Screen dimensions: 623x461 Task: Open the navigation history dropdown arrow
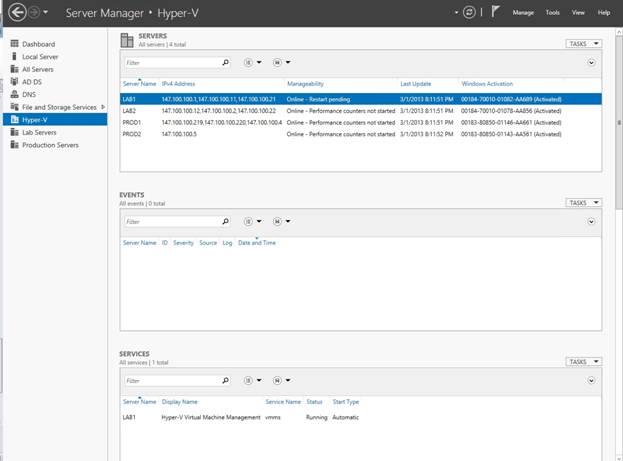pyautogui.click(x=46, y=12)
